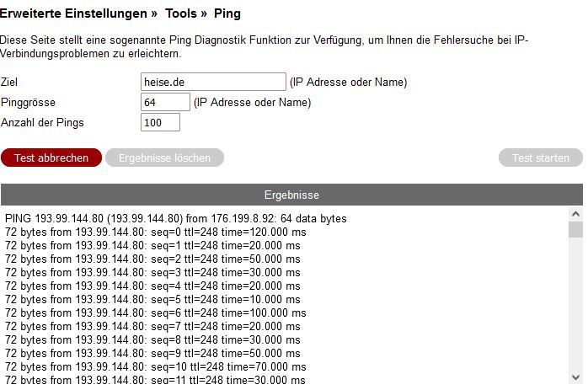Image resolution: width=588 pixels, height=390 pixels.
Task: Go to Tools in the breadcrumb
Action: point(180,13)
